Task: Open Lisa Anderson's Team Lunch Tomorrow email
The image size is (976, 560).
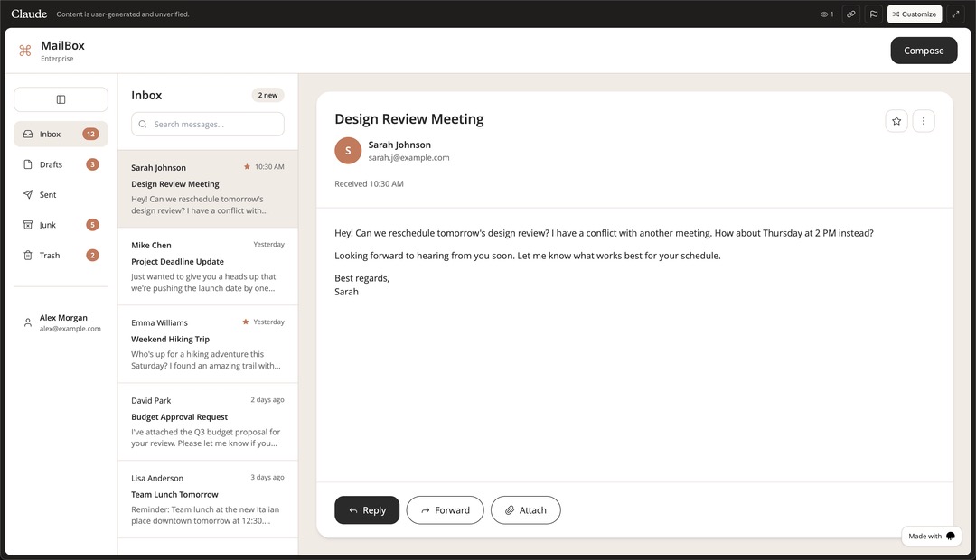Action: [207, 499]
